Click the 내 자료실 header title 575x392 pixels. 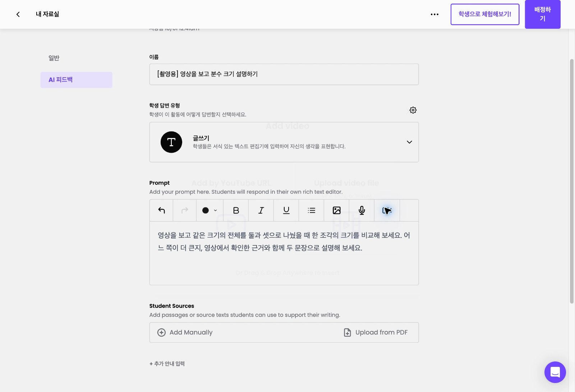47,14
